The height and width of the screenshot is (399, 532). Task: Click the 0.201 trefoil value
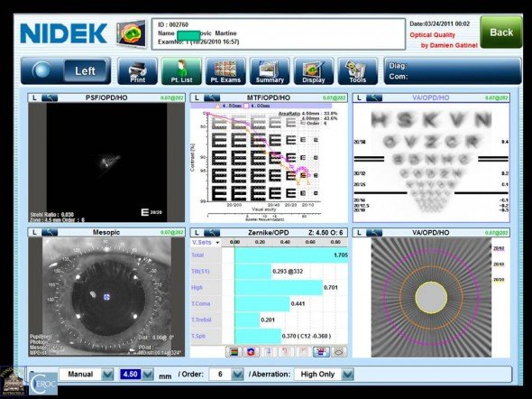[x=268, y=320]
